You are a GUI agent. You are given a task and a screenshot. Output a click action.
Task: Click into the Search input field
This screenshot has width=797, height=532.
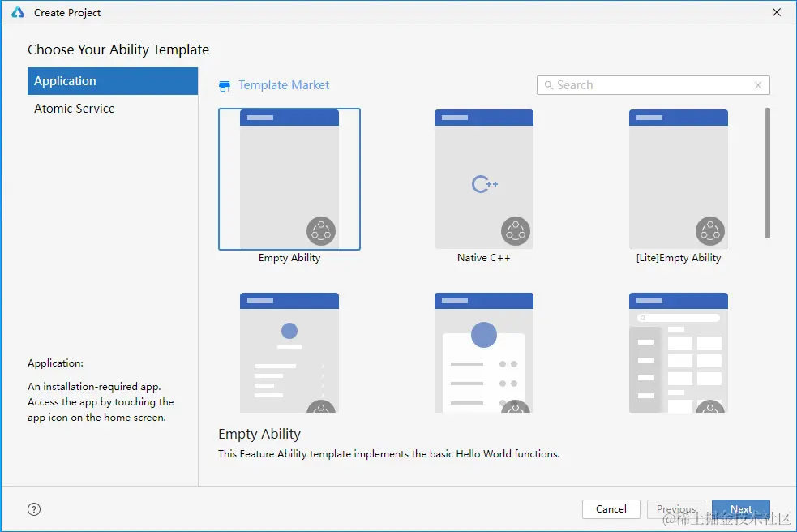[653, 85]
